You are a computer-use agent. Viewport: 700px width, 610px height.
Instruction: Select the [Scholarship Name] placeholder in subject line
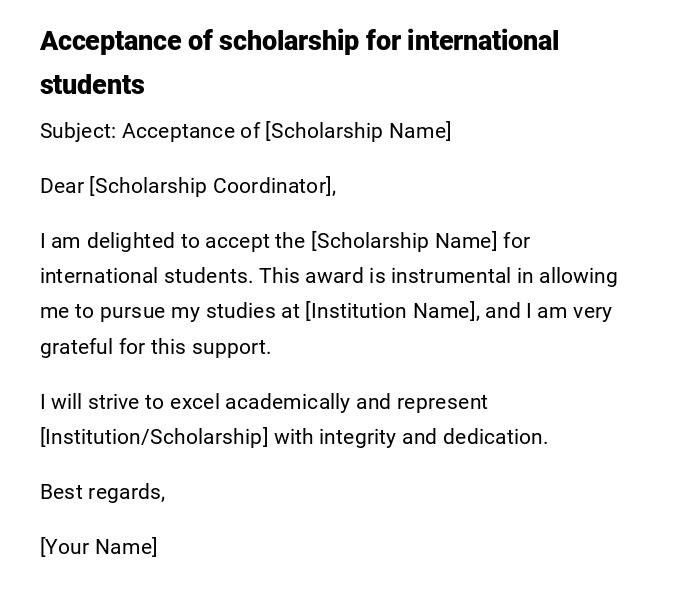pos(358,131)
